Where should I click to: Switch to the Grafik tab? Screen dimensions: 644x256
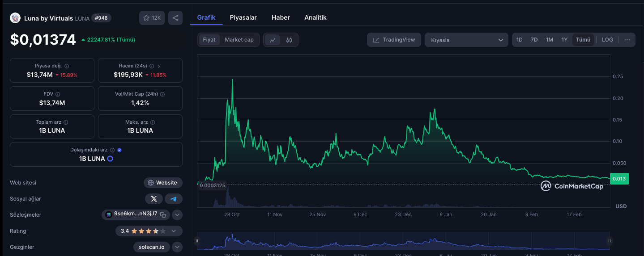click(206, 17)
